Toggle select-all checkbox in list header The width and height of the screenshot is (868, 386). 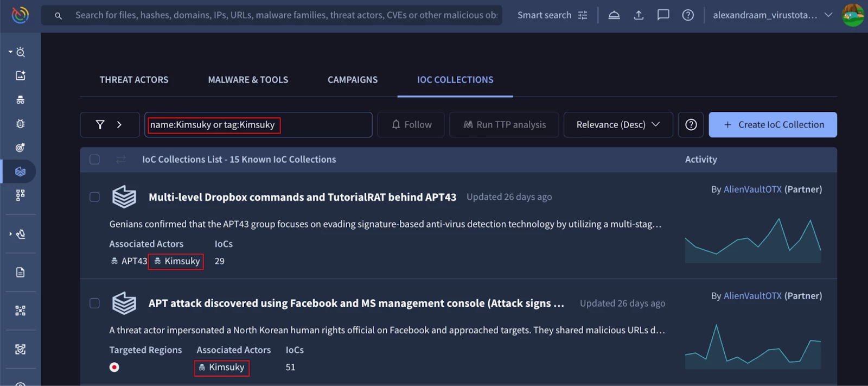(94, 160)
